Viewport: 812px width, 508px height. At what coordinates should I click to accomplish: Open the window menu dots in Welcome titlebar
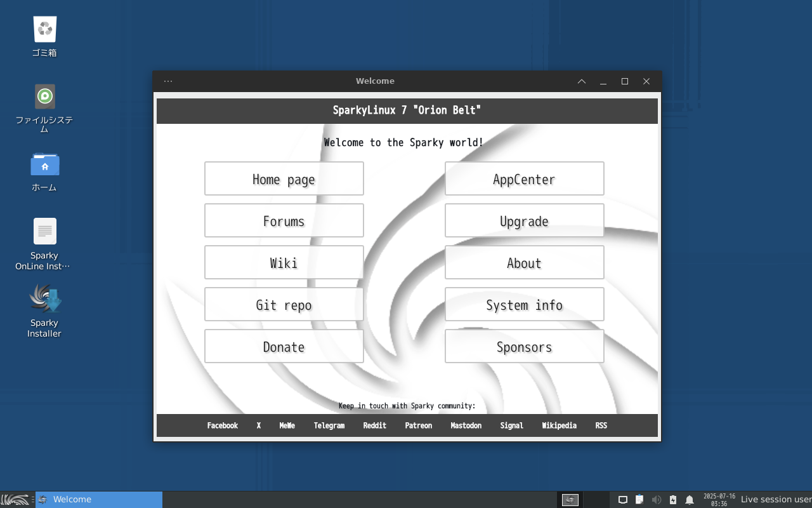click(168, 81)
